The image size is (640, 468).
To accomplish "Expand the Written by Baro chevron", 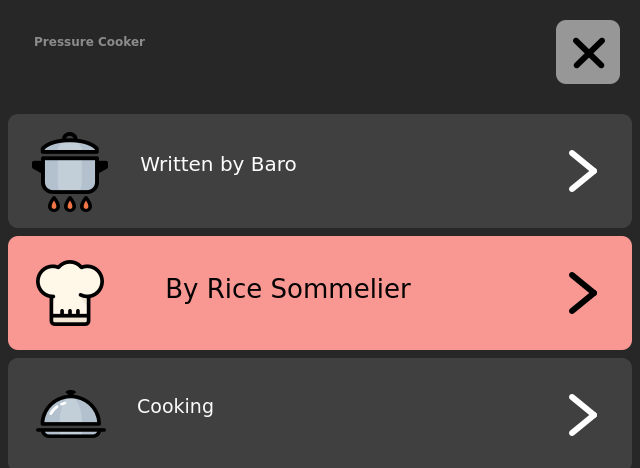I will tap(582, 171).
